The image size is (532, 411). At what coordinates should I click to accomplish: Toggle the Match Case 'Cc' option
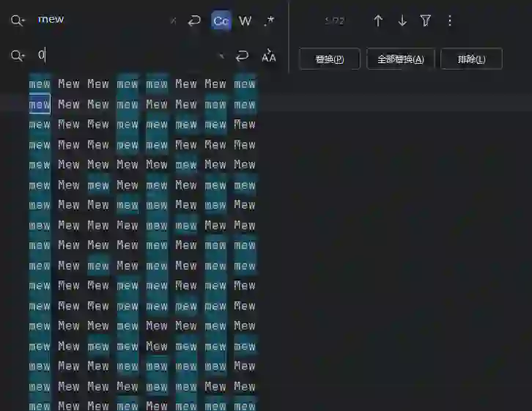(x=221, y=21)
